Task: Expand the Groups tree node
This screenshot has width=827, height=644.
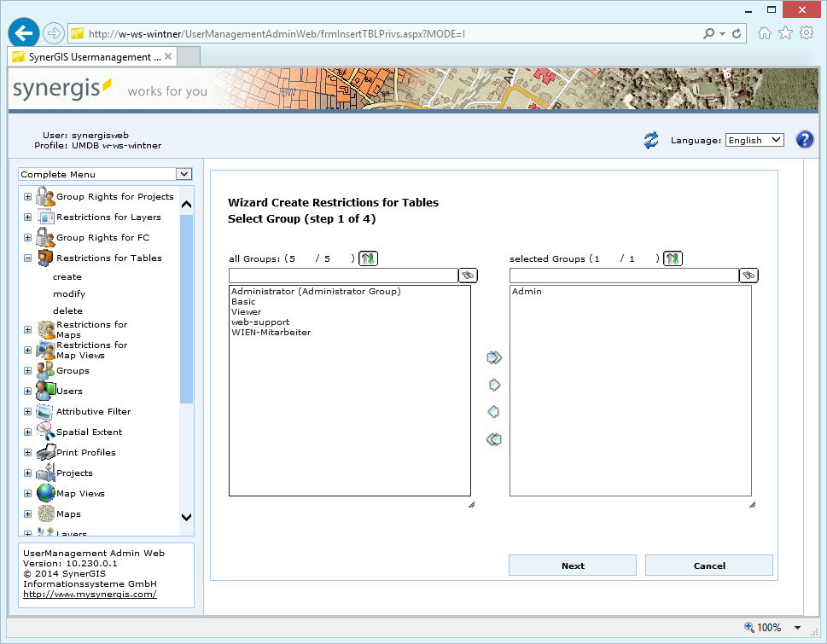Action: point(27,370)
